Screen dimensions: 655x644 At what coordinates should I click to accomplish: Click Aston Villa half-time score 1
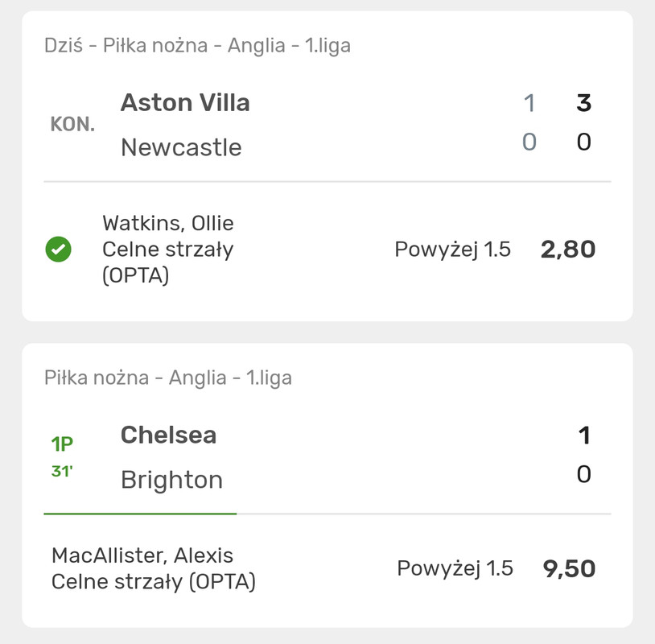click(x=529, y=103)
